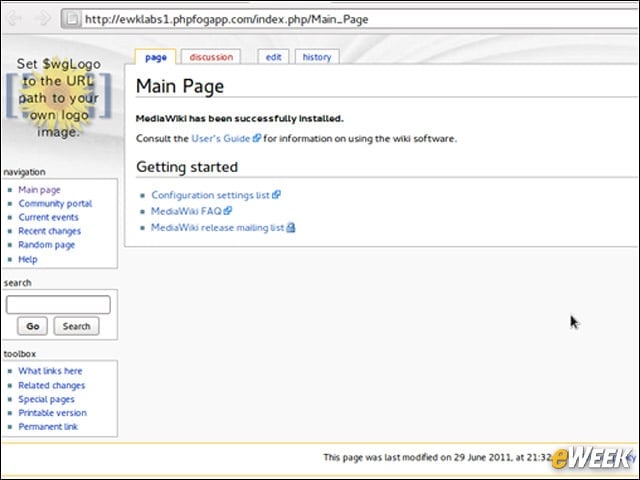640x480 pixels.
Task: Click the page icon in address bar
Action: (72, 19)
